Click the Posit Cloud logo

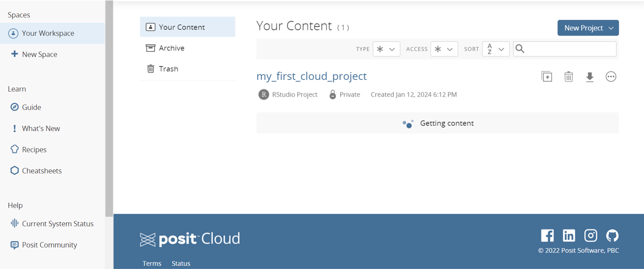[190, 239]
